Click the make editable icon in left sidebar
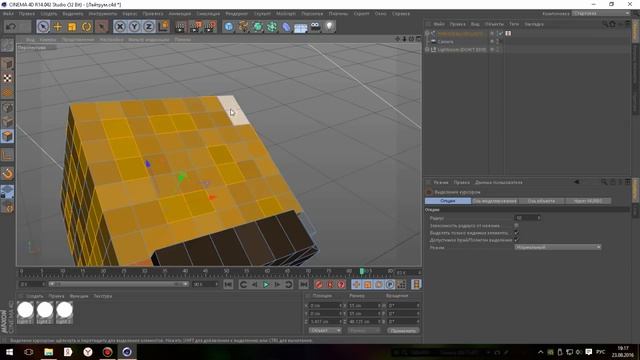640x360 pixels. [x=7, y=45]
